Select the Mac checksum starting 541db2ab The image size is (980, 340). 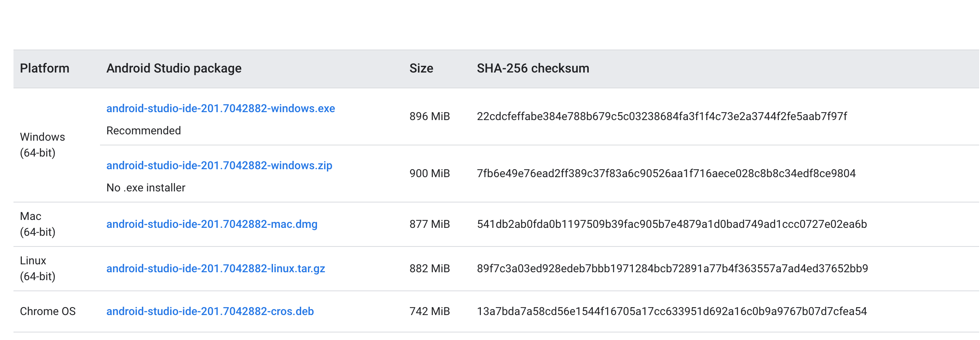tap(672, 224)
